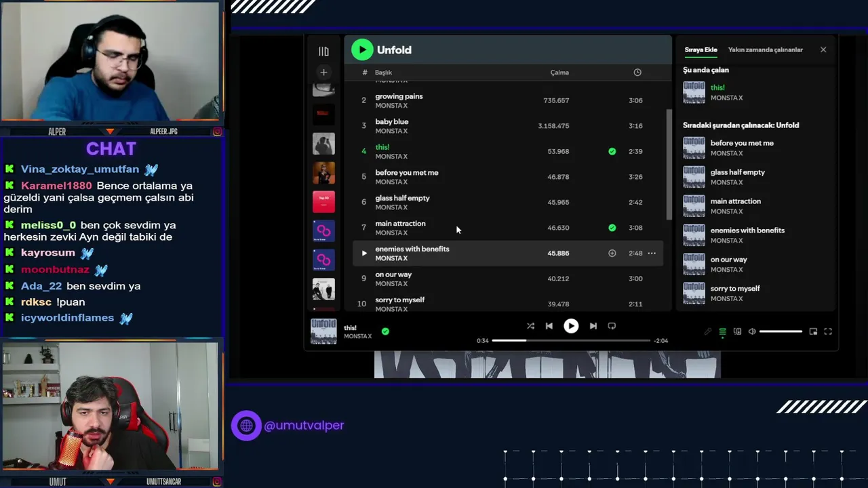
Task: Select main attraction in queue panel
Action: click(x=757, y=206)
